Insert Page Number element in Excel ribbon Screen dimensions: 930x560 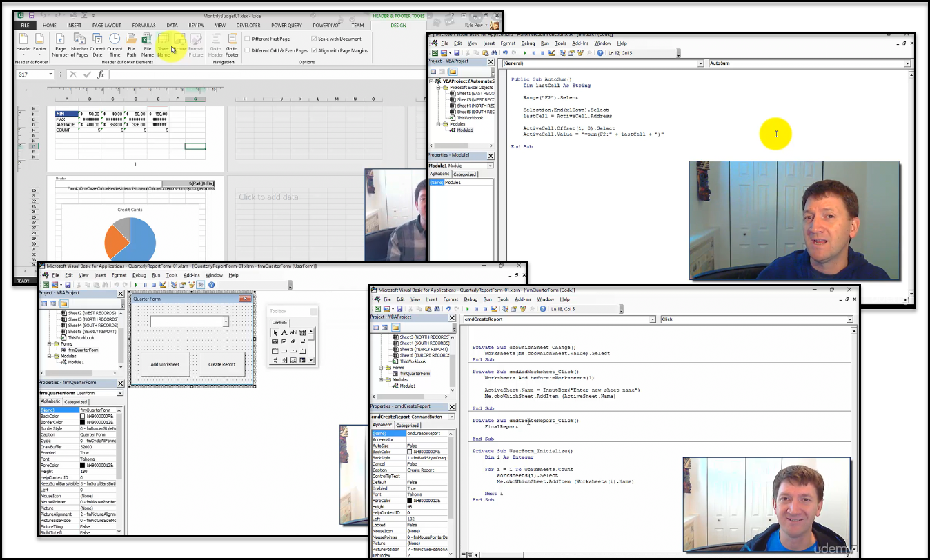[60, 44]
